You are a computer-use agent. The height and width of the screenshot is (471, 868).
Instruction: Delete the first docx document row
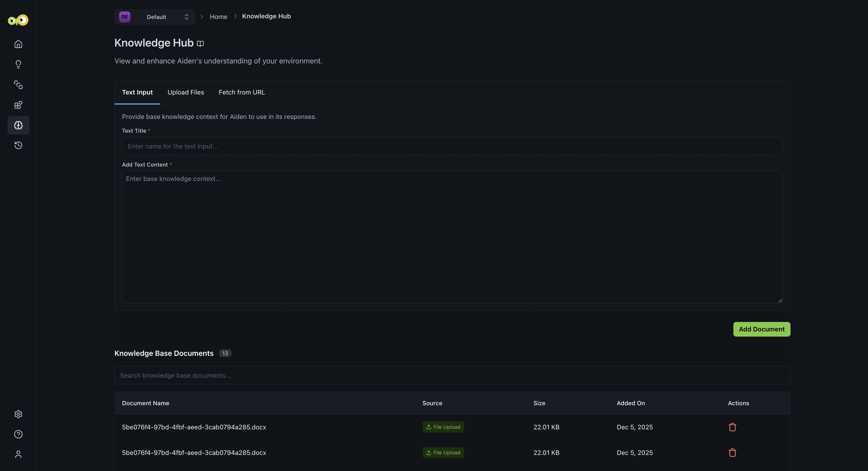732,427
